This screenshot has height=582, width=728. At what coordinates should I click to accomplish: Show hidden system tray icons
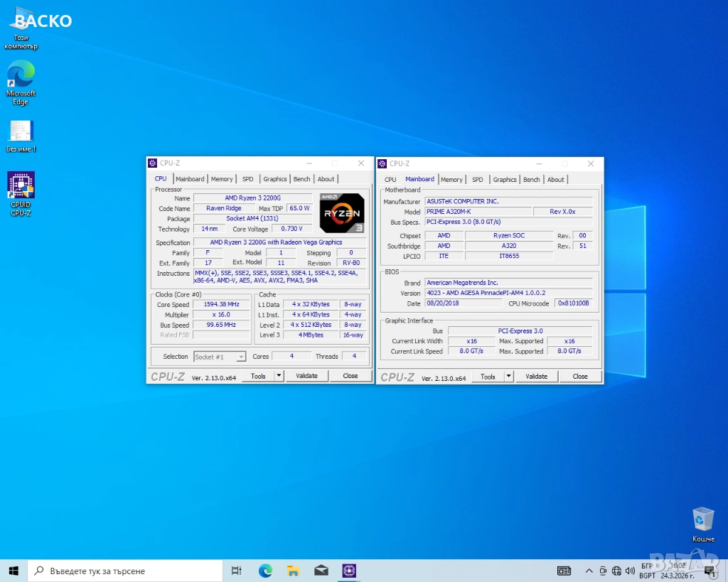(589, 571)
